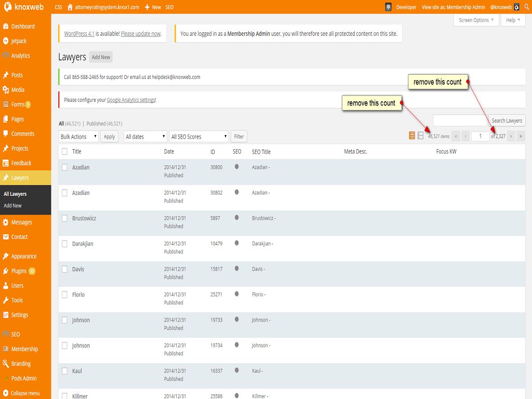This screenshot has width=532, height=399.
Task: Click the home icon in admin bar
Action: click(70, 7)
